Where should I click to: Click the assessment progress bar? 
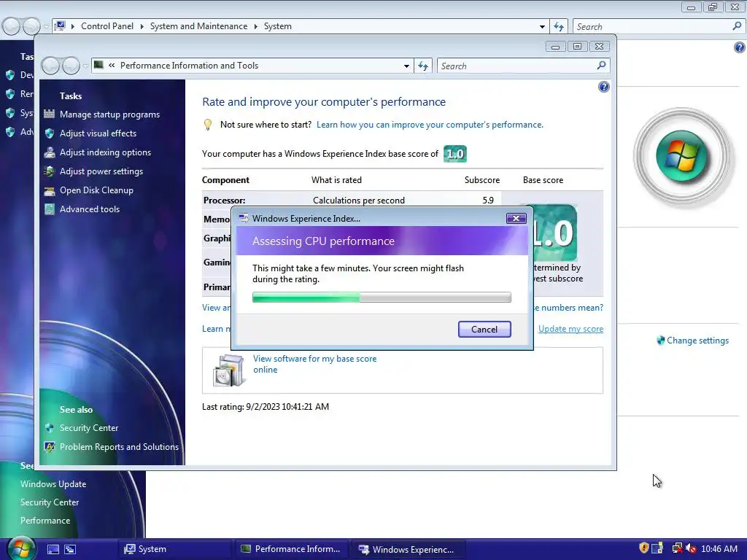pos(382,297)
